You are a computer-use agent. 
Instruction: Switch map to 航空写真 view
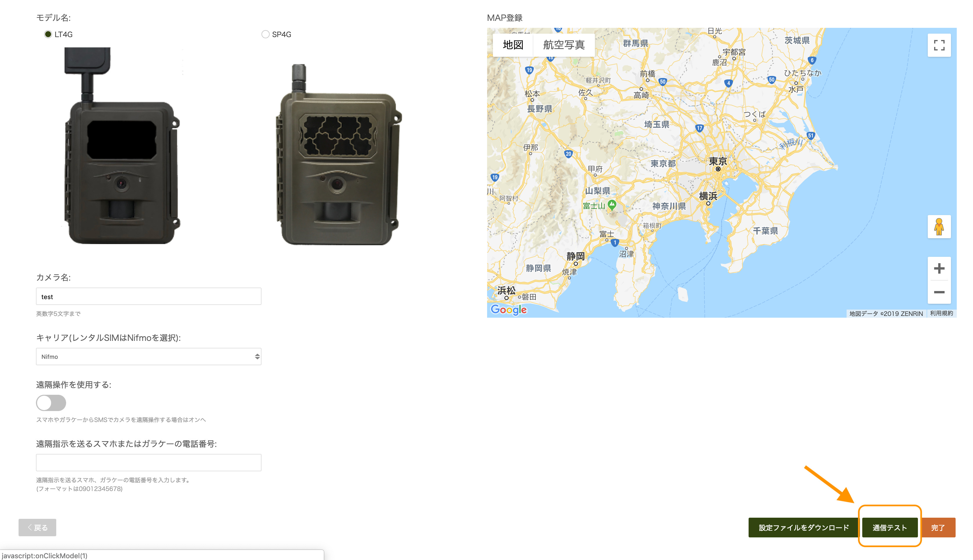(563, 45)
